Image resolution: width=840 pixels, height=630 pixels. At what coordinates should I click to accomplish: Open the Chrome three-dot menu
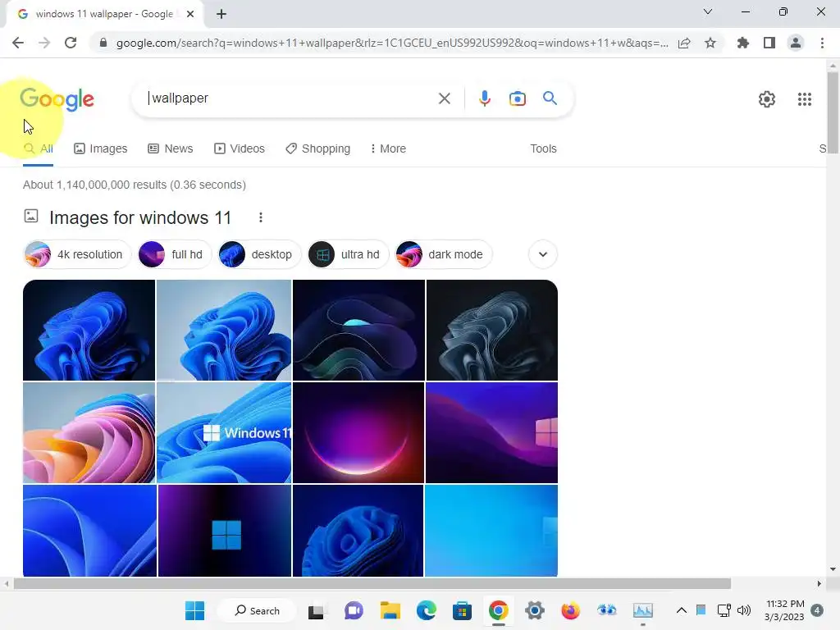tap(822, 43)
